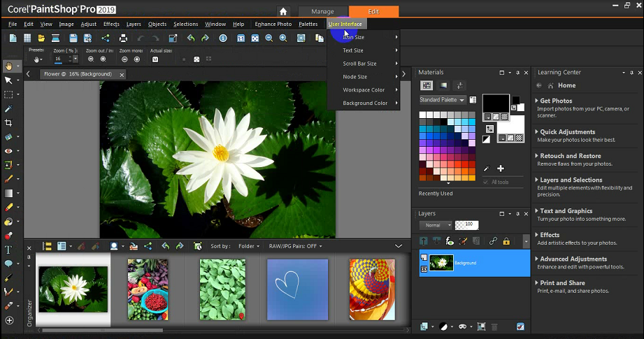Open Layers and Selections topic
Screen dimensions: 644x339
571,180
